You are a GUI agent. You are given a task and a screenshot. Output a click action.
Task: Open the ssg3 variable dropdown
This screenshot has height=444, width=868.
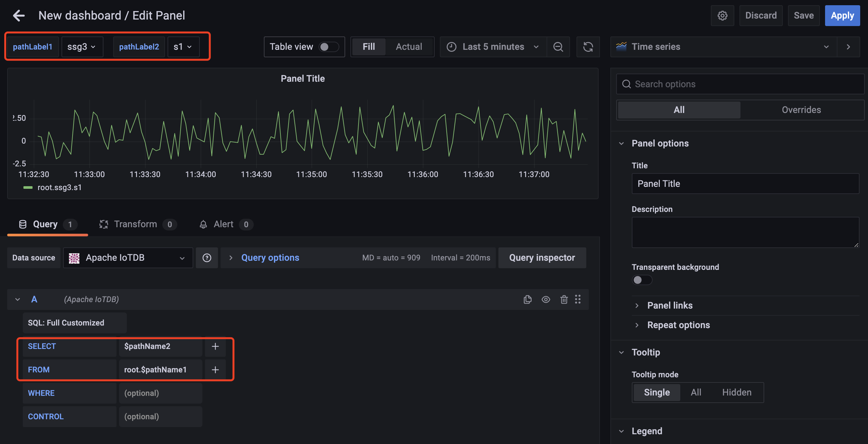tap(82, 47)
